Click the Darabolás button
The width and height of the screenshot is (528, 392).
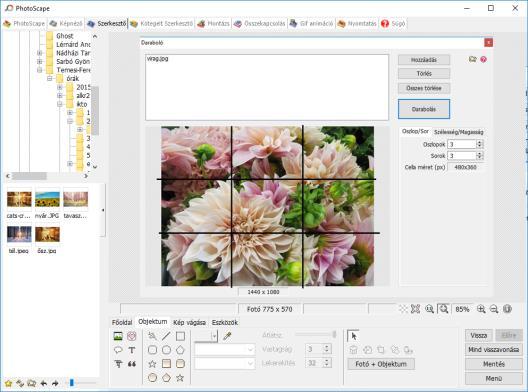click(x=424, y=109)
